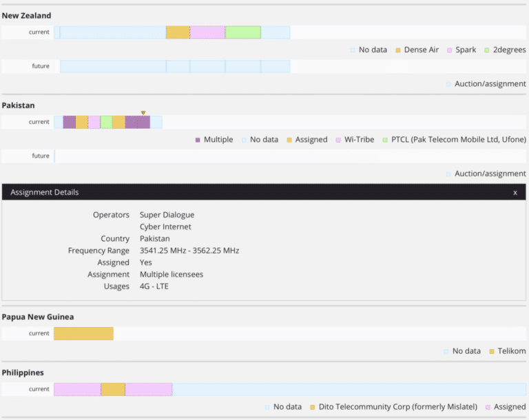Select the New Zealand future spectrum bar
529x420 pixels.
point(175,67)
